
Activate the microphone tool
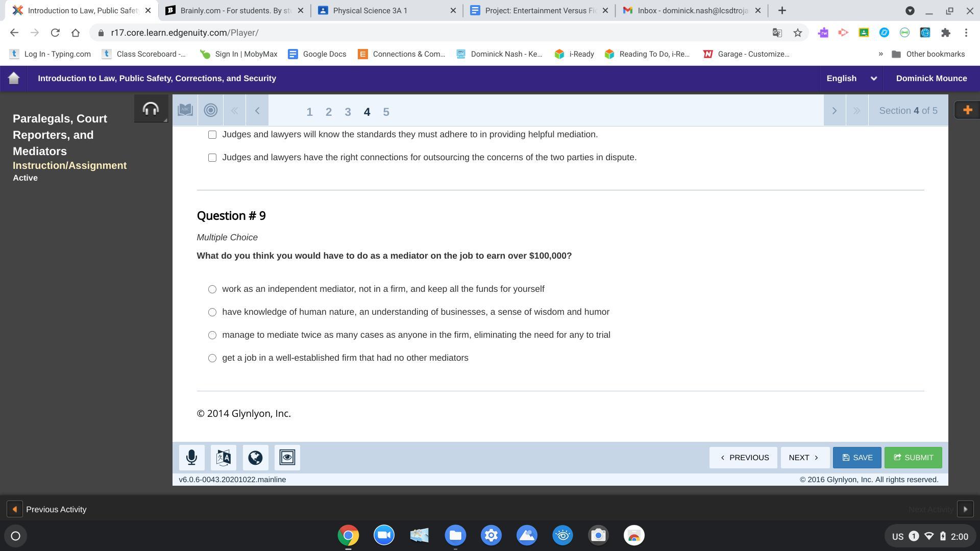(x=192, y=458)
